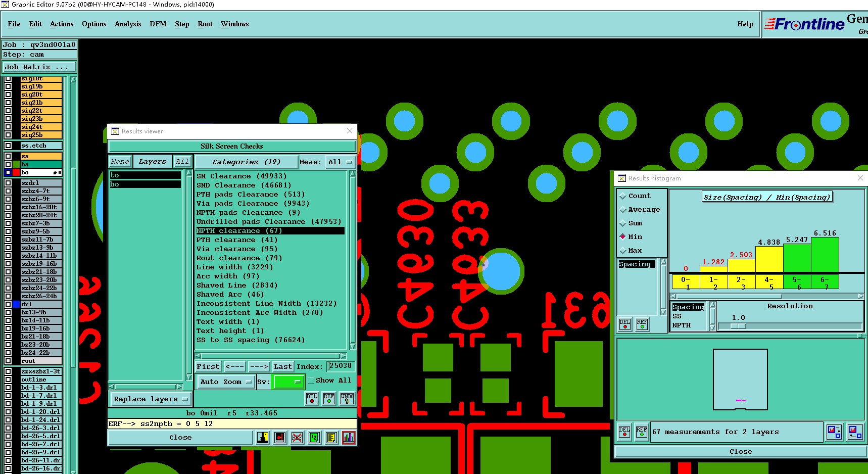The height and width of the screenshot is (474, 868).
Task: Open the Sv severity green dropdown
Action: [288, 382]
